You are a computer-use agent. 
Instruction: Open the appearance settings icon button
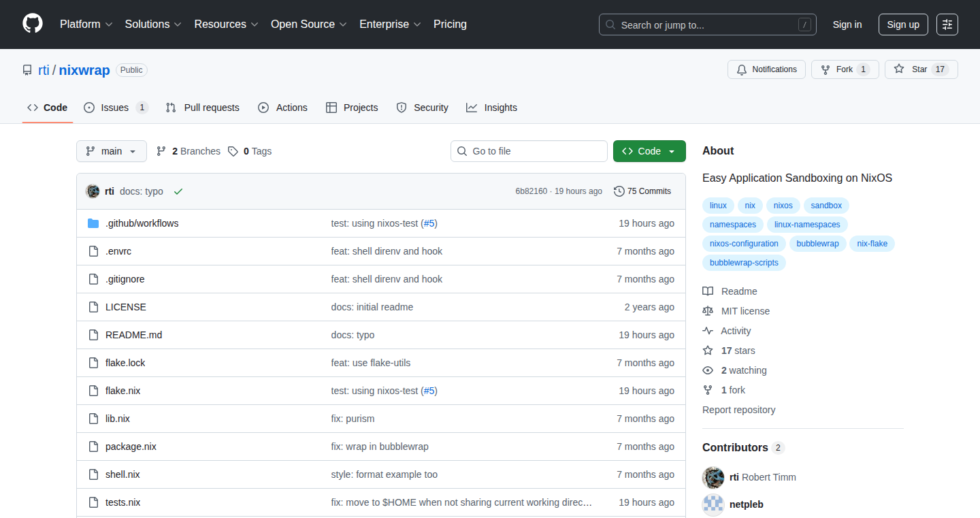(x=947, y=25)
